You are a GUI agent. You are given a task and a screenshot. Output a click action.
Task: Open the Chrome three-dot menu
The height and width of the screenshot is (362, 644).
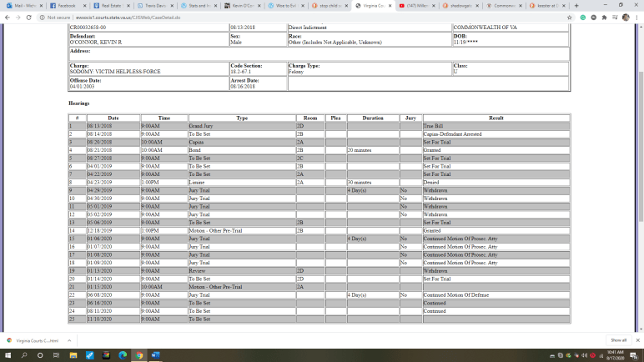click(636, 16)
